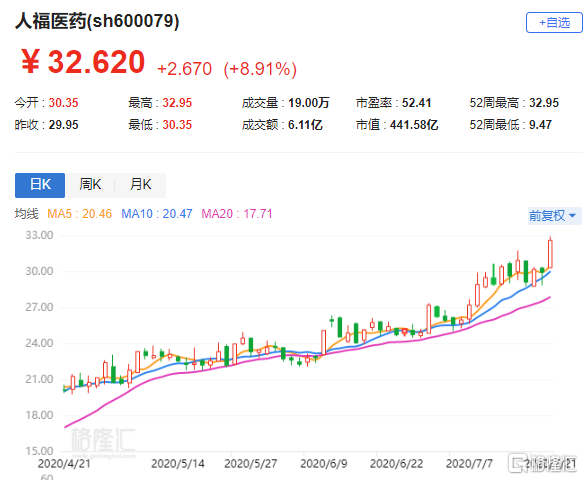
Task: Click the current price ¥32.620
Action: click(x=83, y=62)
